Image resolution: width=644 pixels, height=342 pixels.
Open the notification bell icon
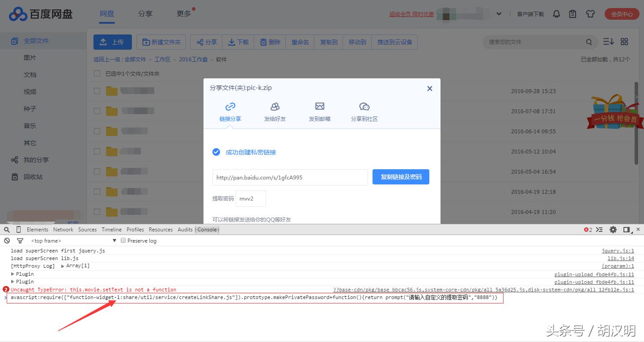[556, 14]
